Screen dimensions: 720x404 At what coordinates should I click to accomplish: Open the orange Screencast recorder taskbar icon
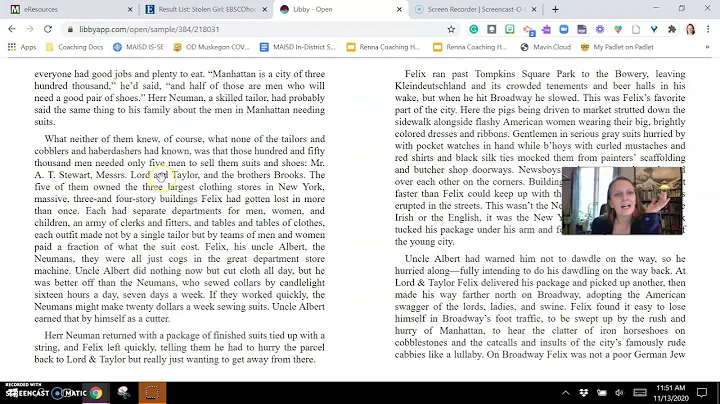coord(152,393)
